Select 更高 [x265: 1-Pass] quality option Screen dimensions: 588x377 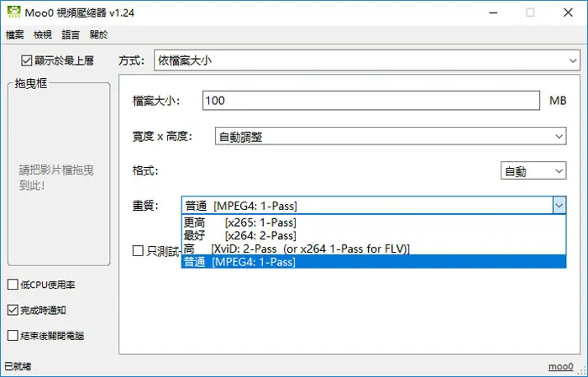click(x=374, y=223)
